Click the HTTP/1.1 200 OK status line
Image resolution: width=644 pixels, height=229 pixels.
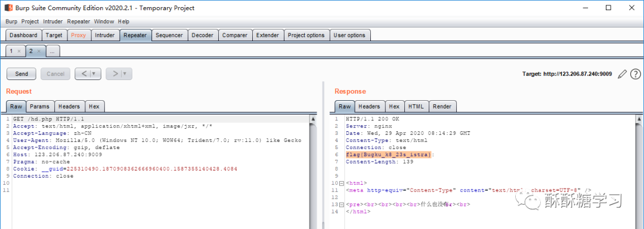372,119
